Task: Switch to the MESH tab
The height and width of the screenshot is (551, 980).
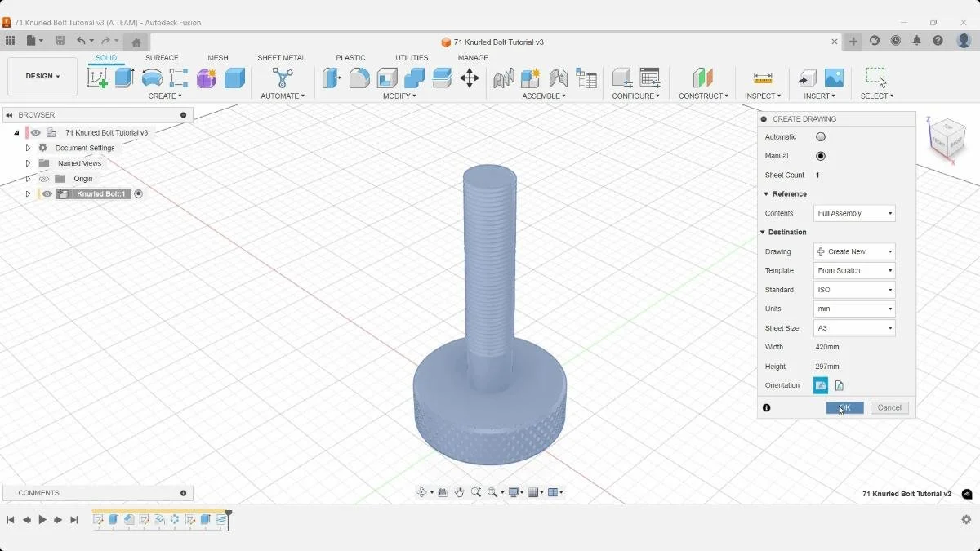Action: click(218, 58)
